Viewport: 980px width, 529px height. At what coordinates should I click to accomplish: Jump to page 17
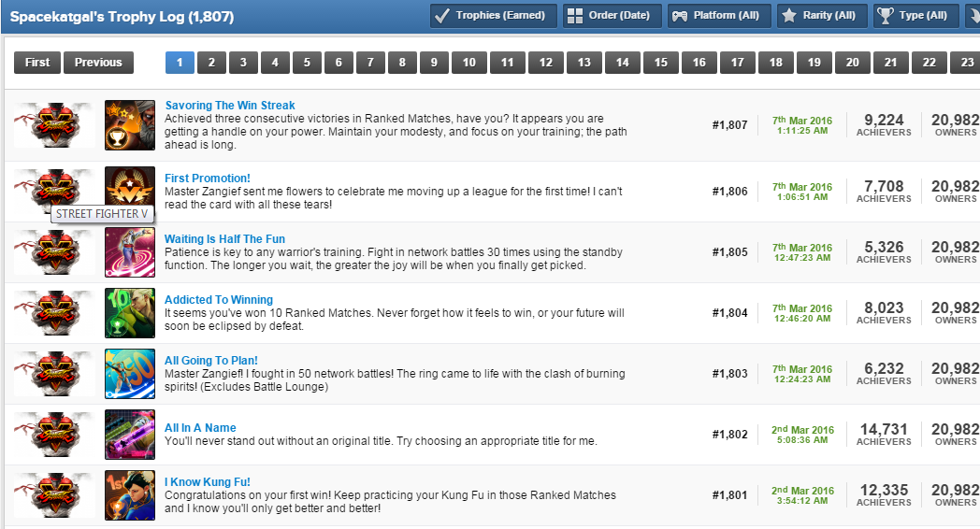click(x=738, y=63)
